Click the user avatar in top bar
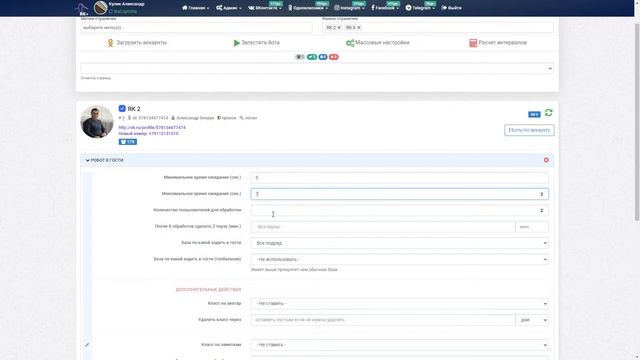Screen dimensions: 640x360 [x=100, y=7]
